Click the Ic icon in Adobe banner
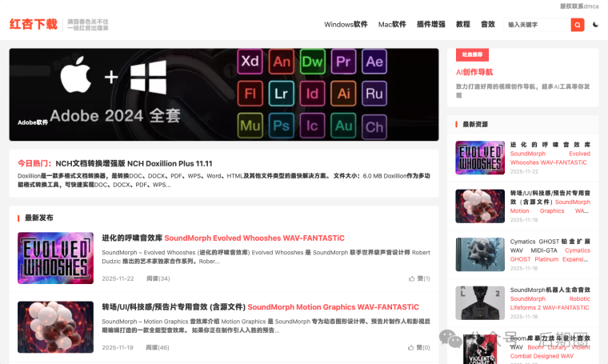Image resolution: width=608 pixels, height=364 pixels. [313, 126]
